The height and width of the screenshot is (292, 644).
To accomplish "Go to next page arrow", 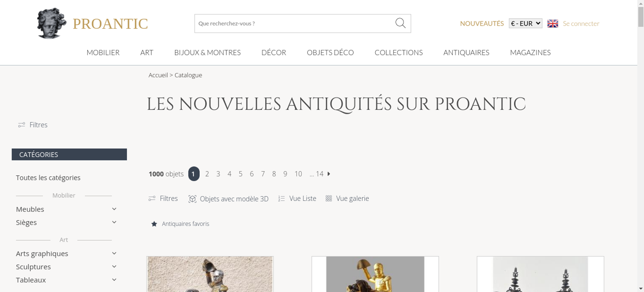I will [x=329, y=174].
